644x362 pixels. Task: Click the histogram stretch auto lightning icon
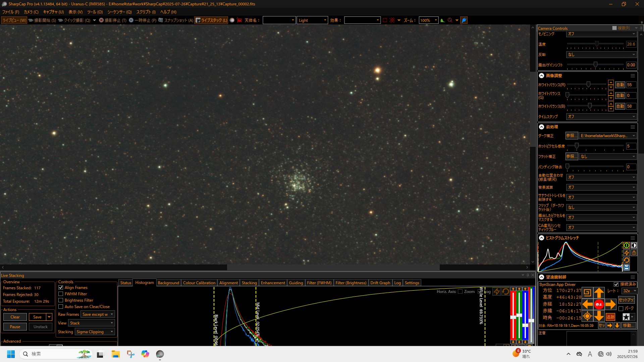click(626, 253)
